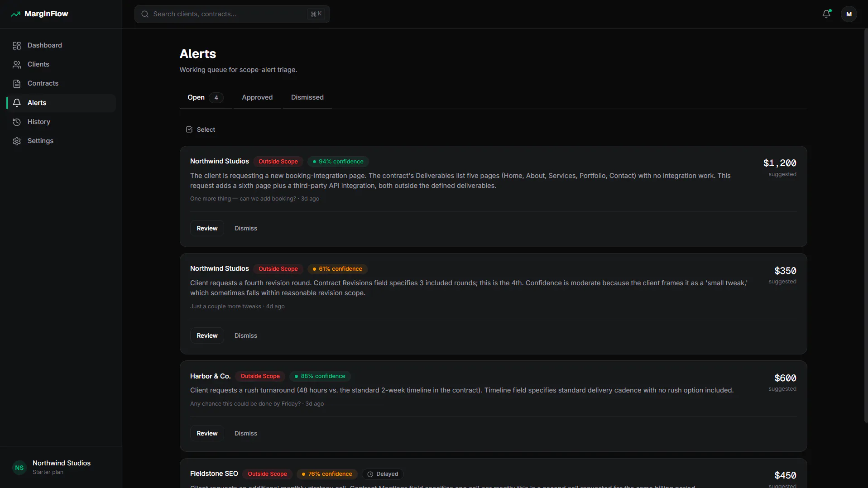Click the Harbor & Co. client name
The height and width of the screenshot is (488, 868).
(x=211, y=376)
